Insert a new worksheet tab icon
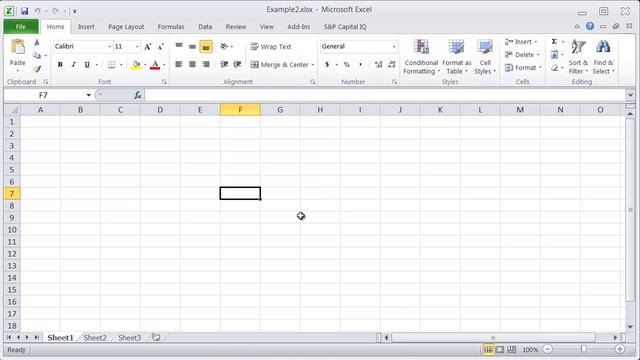This screenshot has height=360, width=640. (156, 338)
